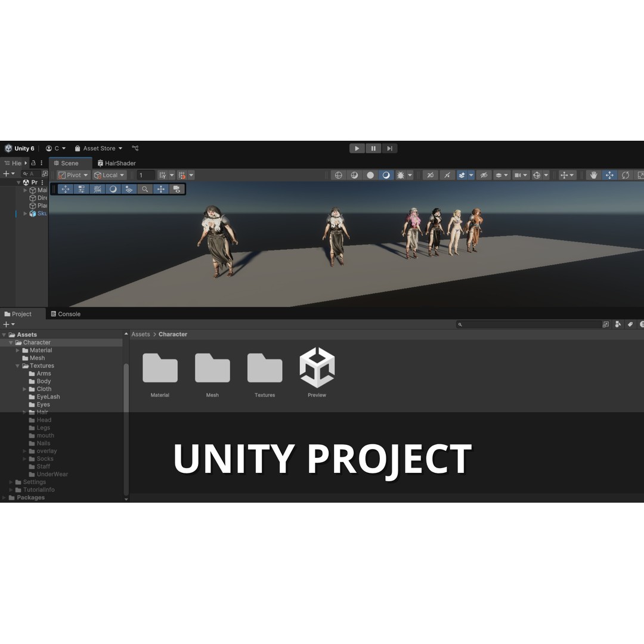Open the account C dropdown
Screen dimensions: 644x644
(x=55, y=148)
